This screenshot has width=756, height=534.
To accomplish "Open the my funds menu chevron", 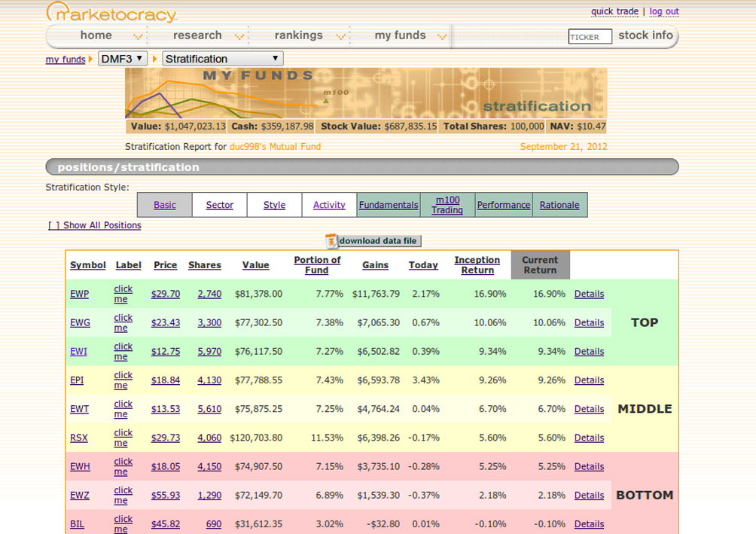I will pos(442,36).
